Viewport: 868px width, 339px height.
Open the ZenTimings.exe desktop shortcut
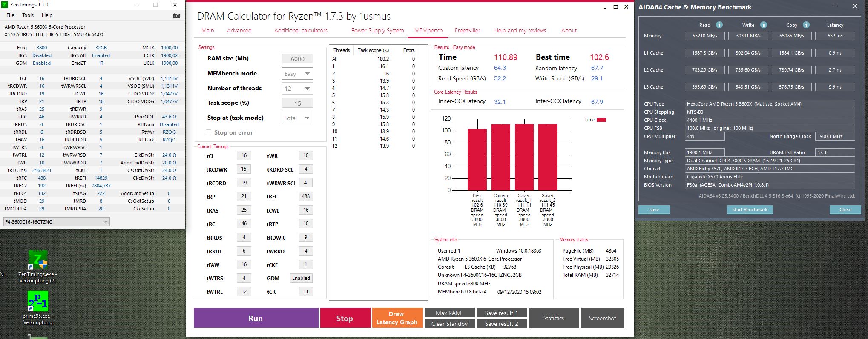(37, 267)
